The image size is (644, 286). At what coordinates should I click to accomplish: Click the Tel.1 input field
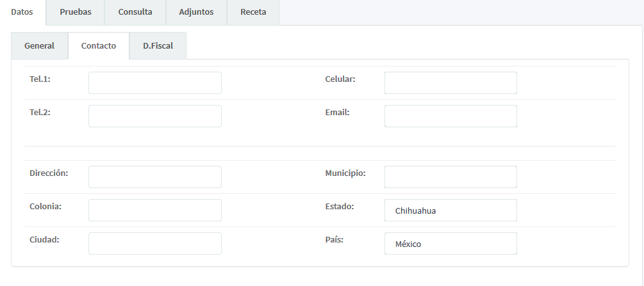(155, 83)
